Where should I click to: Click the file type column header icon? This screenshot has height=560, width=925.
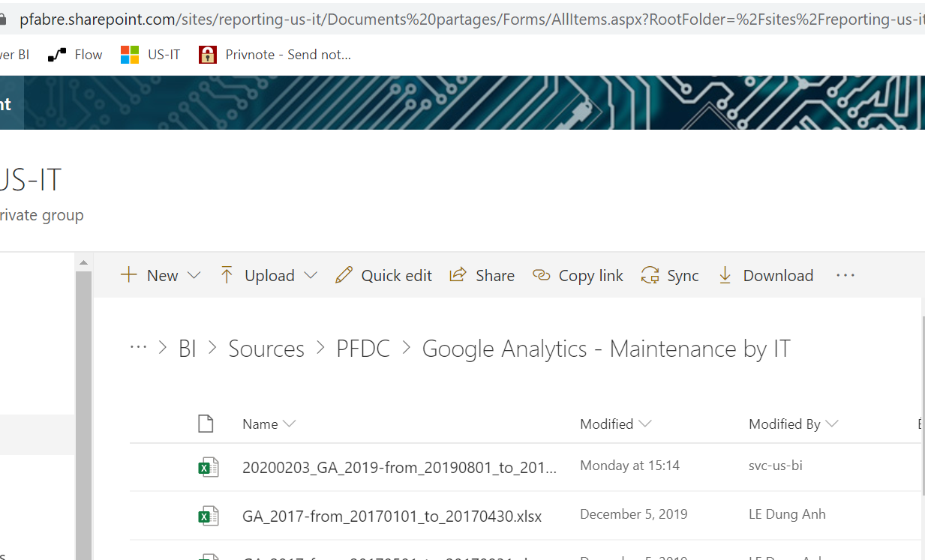point(206,424)
